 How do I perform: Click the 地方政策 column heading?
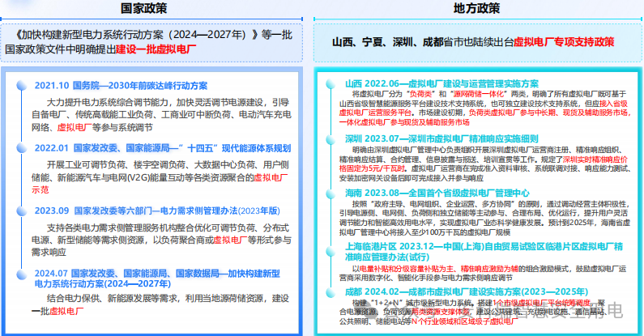(476, 8)
